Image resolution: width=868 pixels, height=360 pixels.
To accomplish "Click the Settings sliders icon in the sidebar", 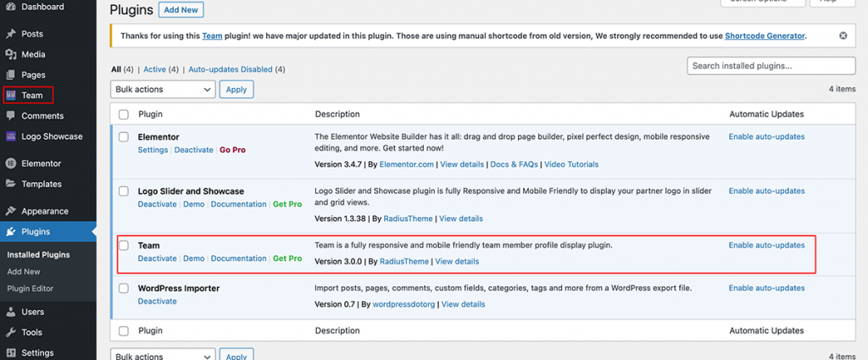I will (x=10, y=352).
